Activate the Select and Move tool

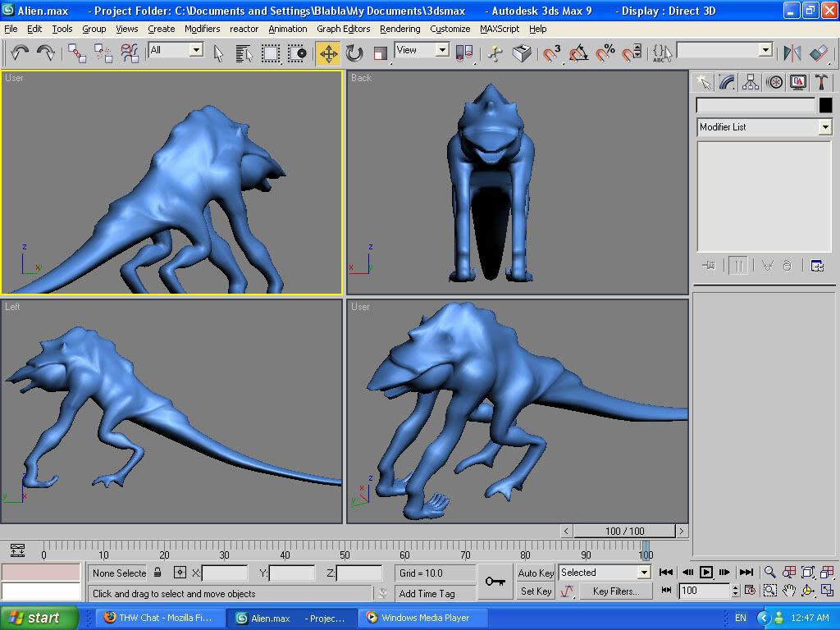[x=328, y=53]
